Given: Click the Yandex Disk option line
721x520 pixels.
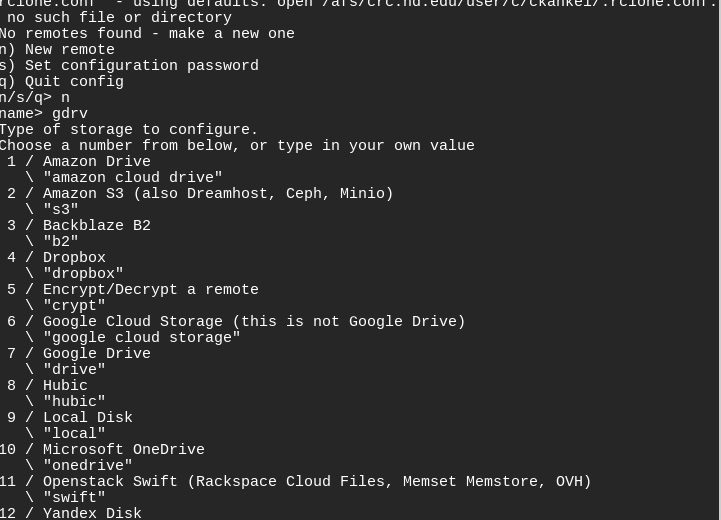Looking at the screenshot, I should click(92, 513).
